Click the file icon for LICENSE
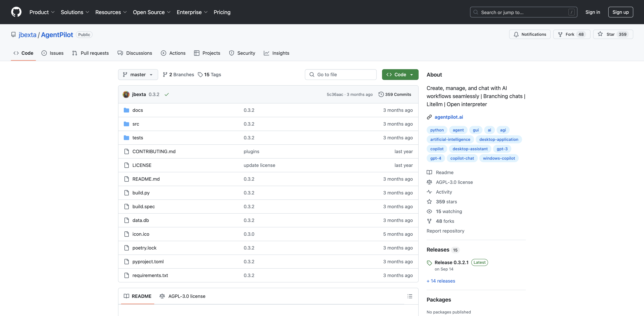The height and width of the screenshot is (316, 644). point(126,165)
